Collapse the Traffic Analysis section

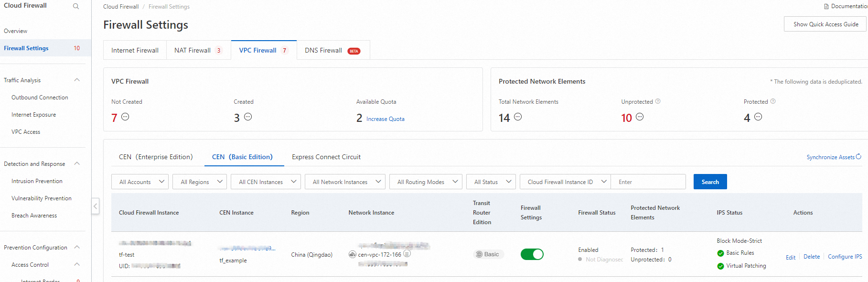[77, 80]
